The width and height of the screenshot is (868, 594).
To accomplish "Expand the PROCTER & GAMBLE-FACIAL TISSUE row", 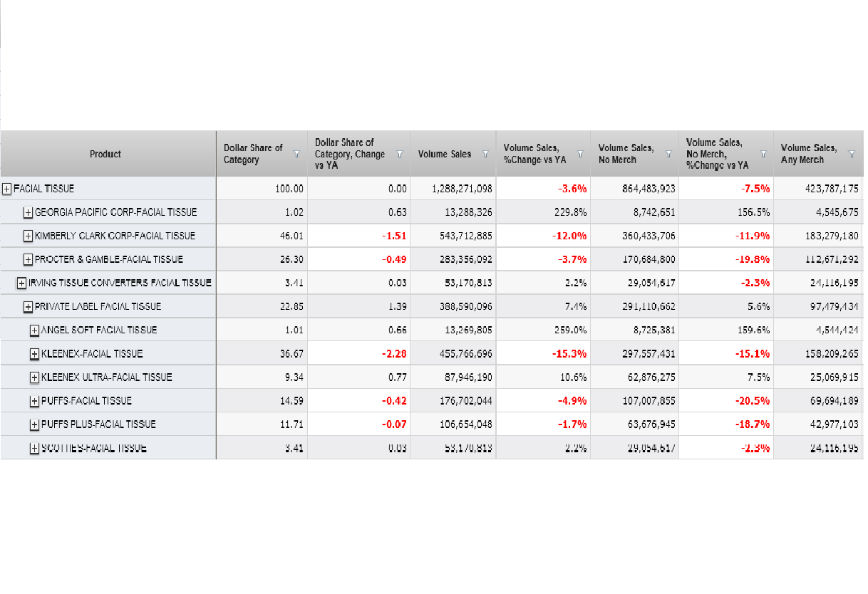I will coord(28,259).
